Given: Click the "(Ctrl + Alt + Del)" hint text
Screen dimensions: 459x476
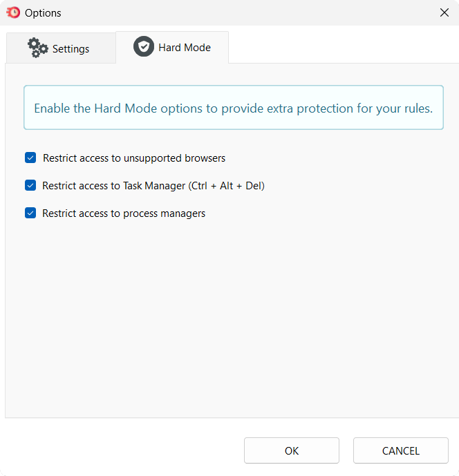Looking at the screenshot, I should pos(226,186).
